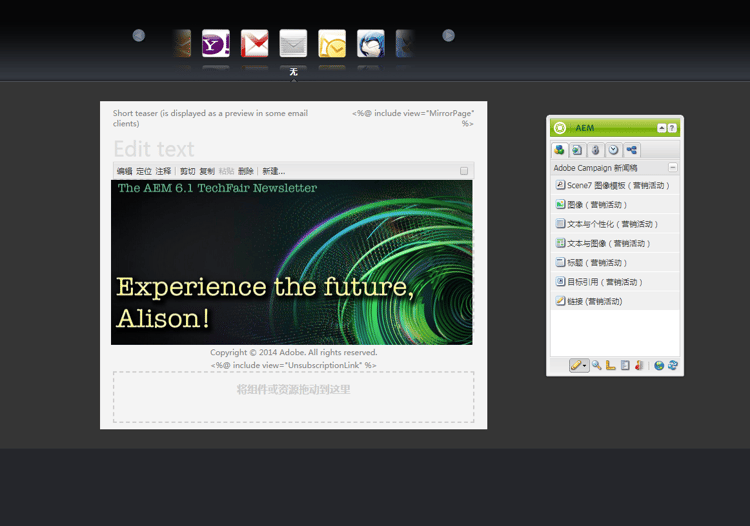The image size is (750, 526).
Task: Open the client context icon in sidekick
Action: 639,365
